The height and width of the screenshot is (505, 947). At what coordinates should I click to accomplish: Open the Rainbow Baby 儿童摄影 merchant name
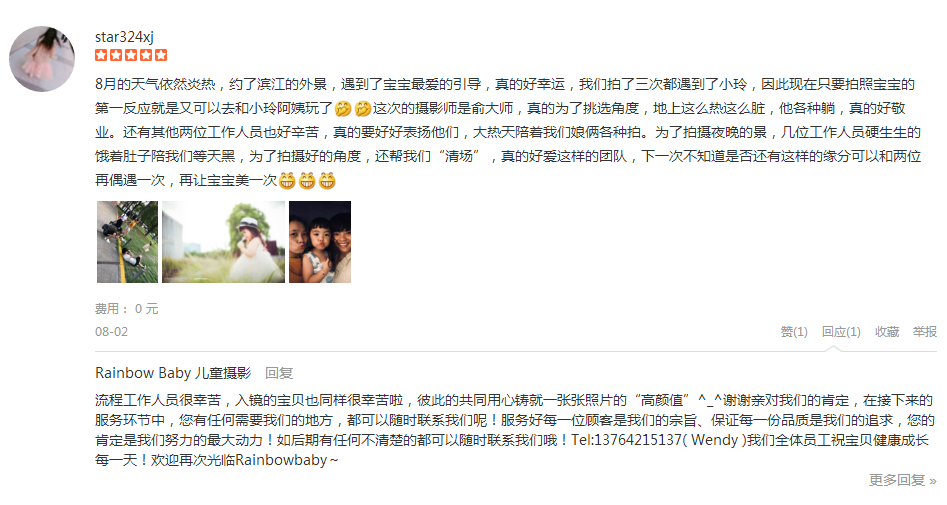pyautogui.click(x=173, y=373)
